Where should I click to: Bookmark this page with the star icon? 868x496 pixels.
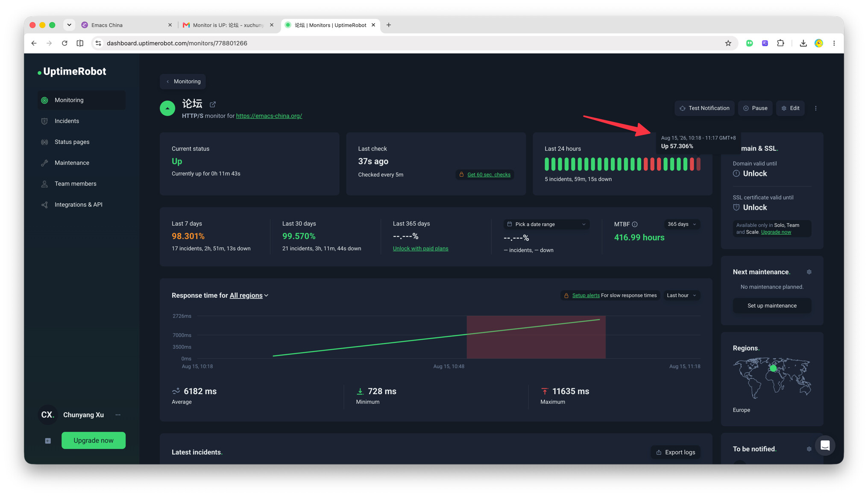click(728, 43)
